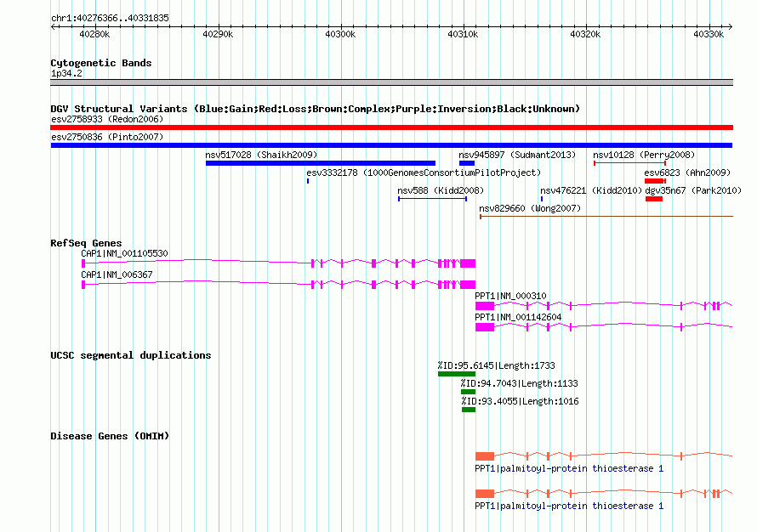Click the esv2750836 (Pinto2007) label text

(x=107, y=137)
